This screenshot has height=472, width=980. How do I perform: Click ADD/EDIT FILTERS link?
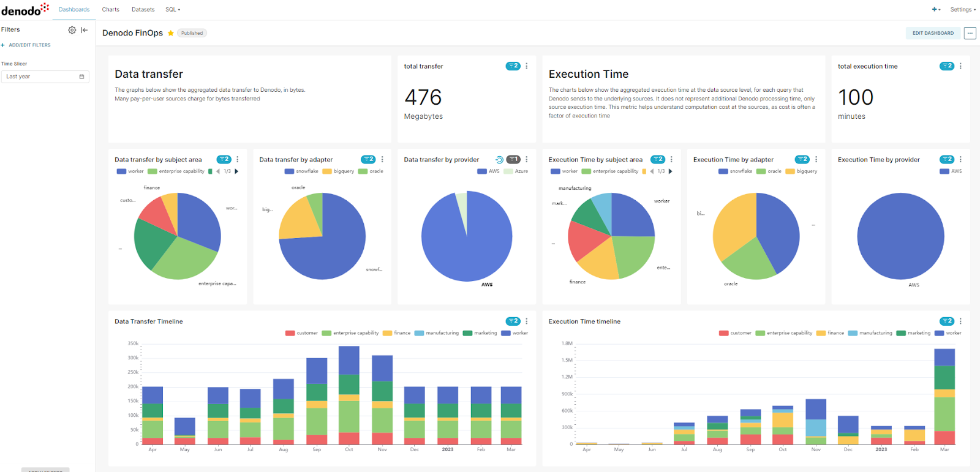coord(26,45)
